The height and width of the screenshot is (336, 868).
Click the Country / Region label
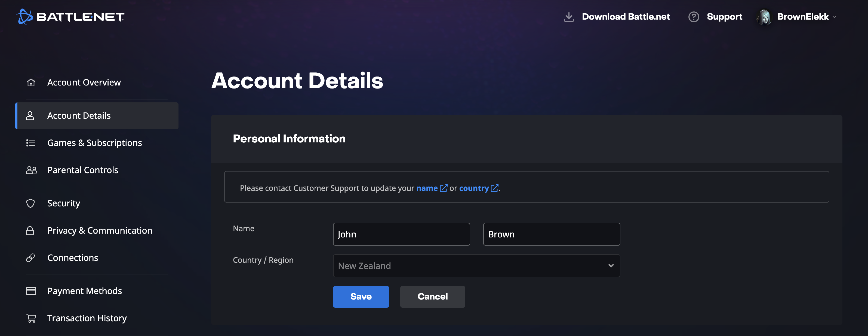click(x=263, y=260)
